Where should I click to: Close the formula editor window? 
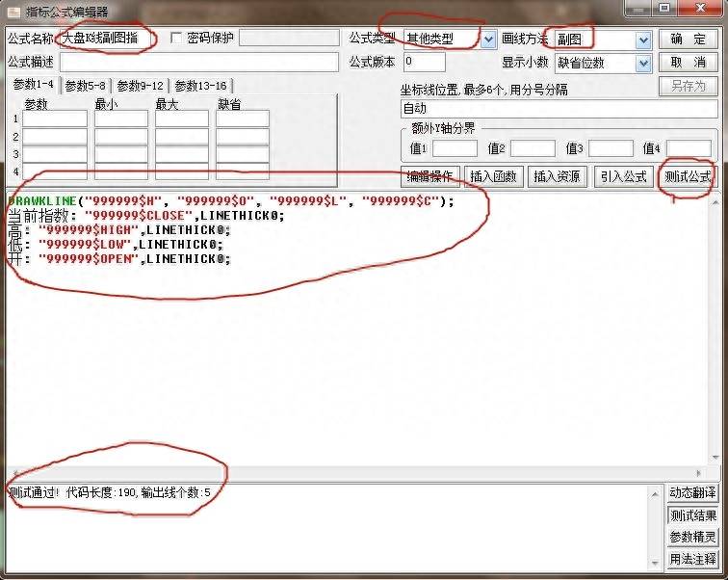point(701,8)
